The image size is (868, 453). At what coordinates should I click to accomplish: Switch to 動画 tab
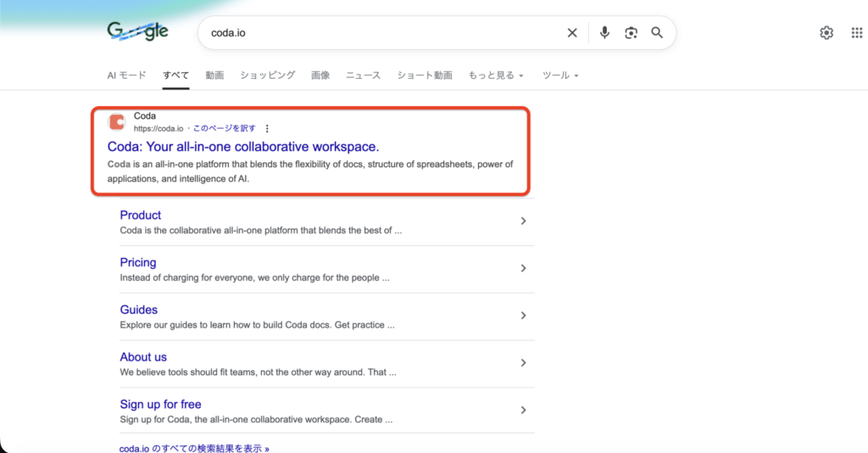(x=214, y=75)
